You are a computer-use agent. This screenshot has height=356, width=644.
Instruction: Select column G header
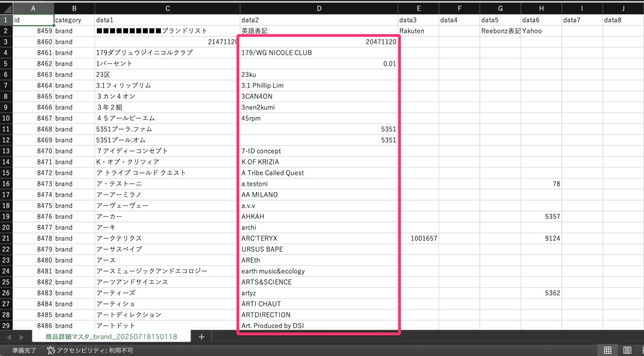500,8
